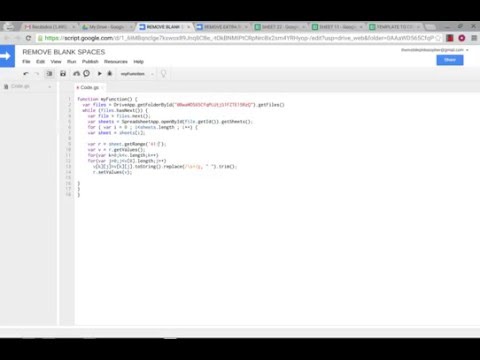Open the View menu
Viewport: 480px width, 360px height.
point(56,62)
